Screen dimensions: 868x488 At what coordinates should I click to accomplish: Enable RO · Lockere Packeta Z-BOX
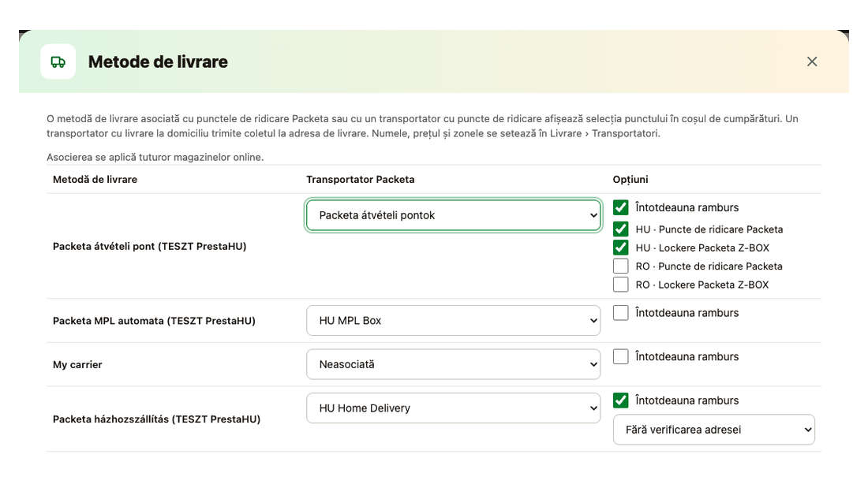620,285
